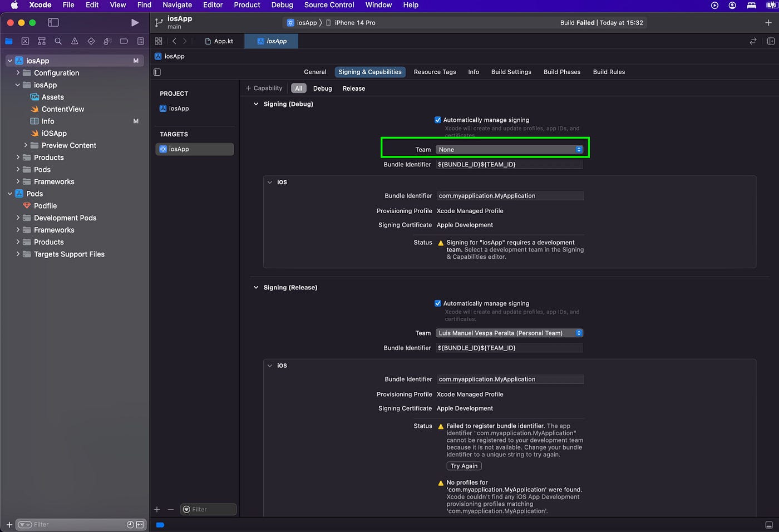Select iosApp under PROJECT
This screenshot has height=532, width=779.
click(179, 109)
